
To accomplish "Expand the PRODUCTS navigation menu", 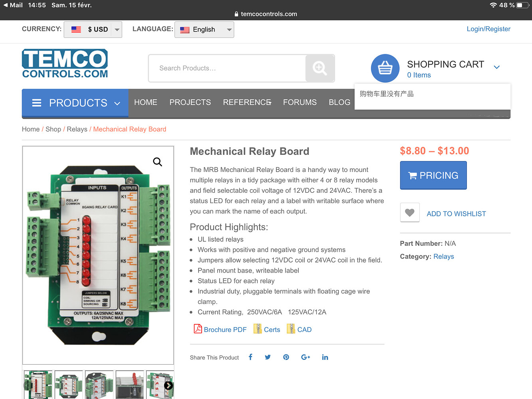I will [75, 103].
